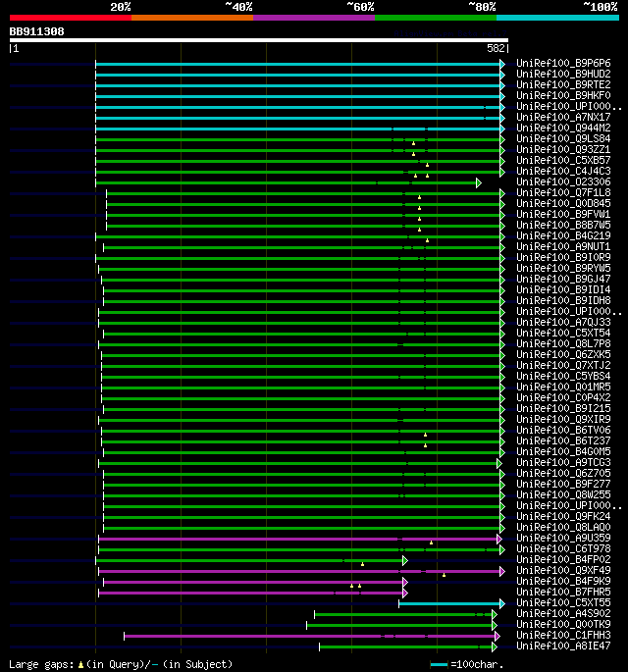Click purple arrowhead ending B7FHR5 alignment
This screenshot has width=628, height=672.
[x=405, y=594]
